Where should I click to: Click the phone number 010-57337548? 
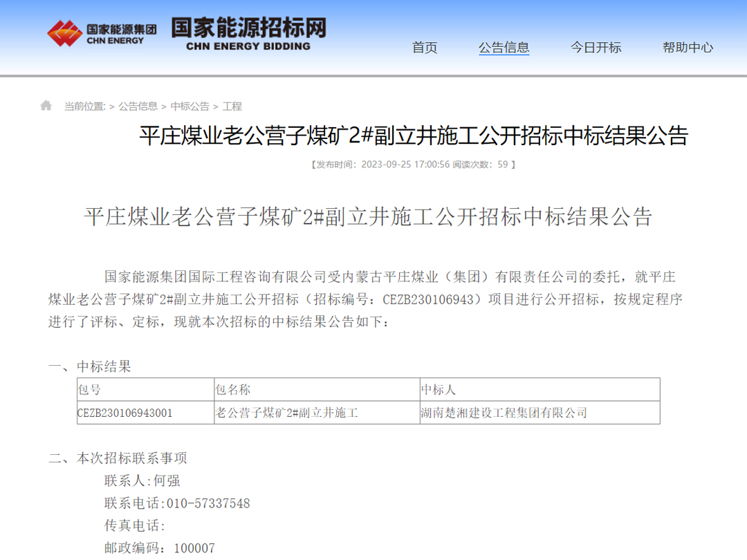208,503
